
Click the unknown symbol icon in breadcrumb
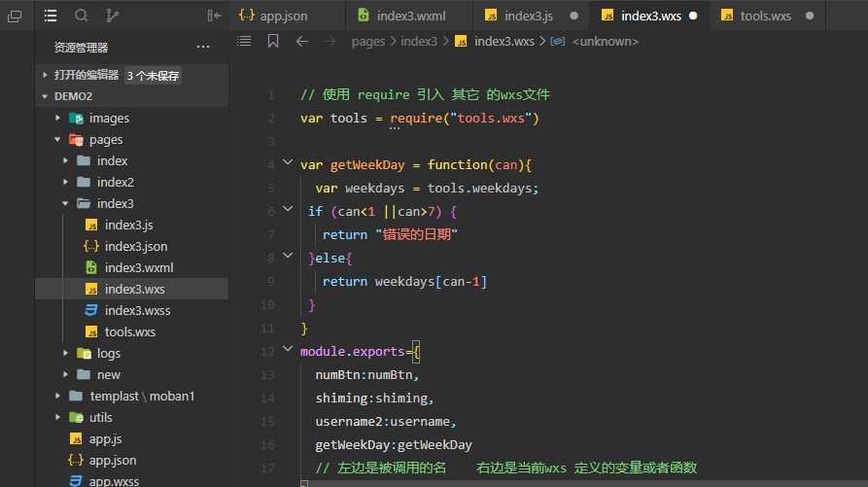coord(558,42)
